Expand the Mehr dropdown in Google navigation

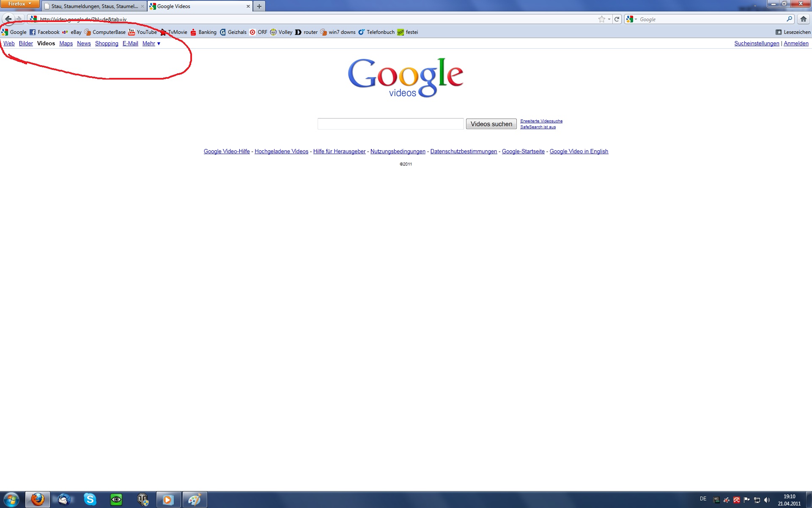click(151, 44)
